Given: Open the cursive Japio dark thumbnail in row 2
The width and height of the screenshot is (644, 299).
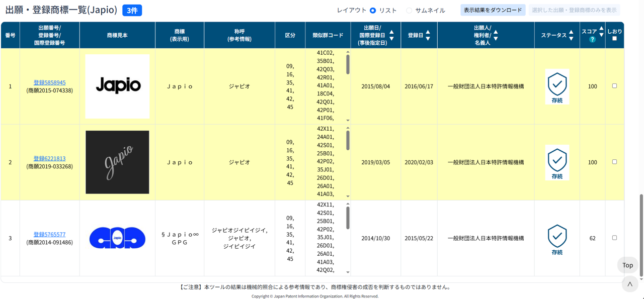Looking at the screenshot, I should 117,162.
